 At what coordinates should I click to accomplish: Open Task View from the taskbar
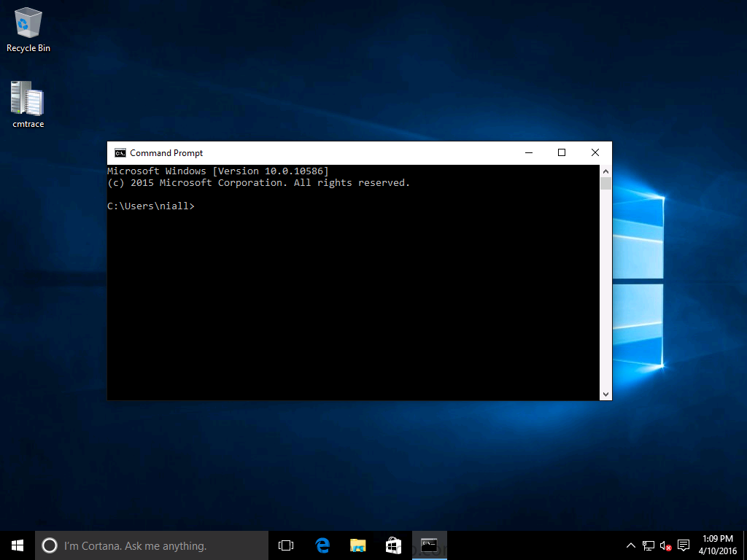coord(286,545)
